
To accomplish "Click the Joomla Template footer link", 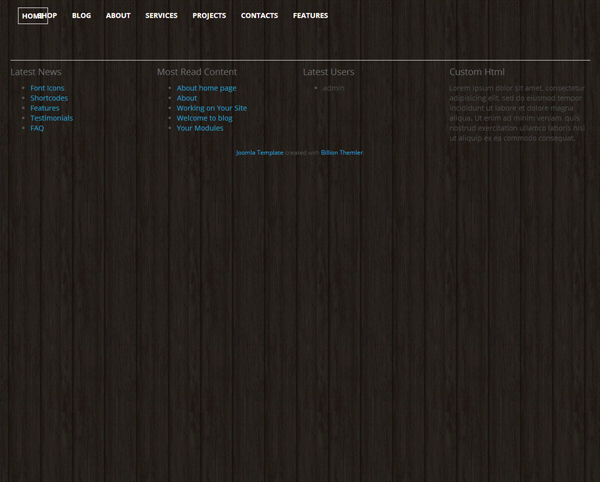I will [x=259, y=153].
